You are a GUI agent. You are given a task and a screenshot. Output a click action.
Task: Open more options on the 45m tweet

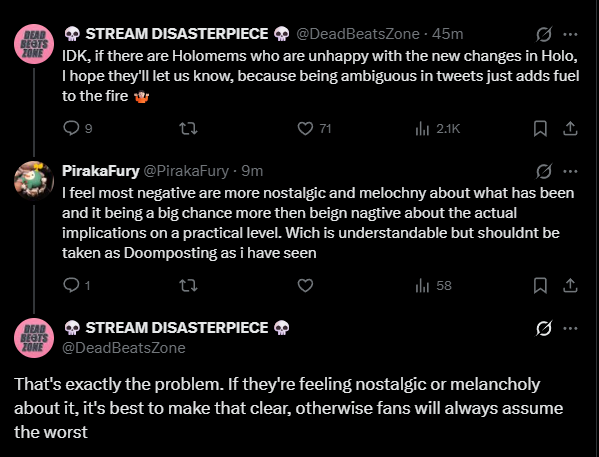tap(570, 34)
